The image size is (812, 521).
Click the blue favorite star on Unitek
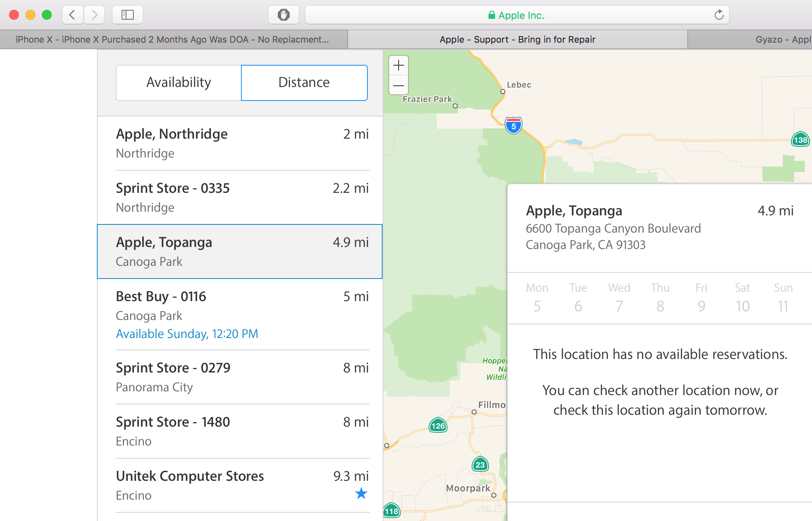click(361, 493)
